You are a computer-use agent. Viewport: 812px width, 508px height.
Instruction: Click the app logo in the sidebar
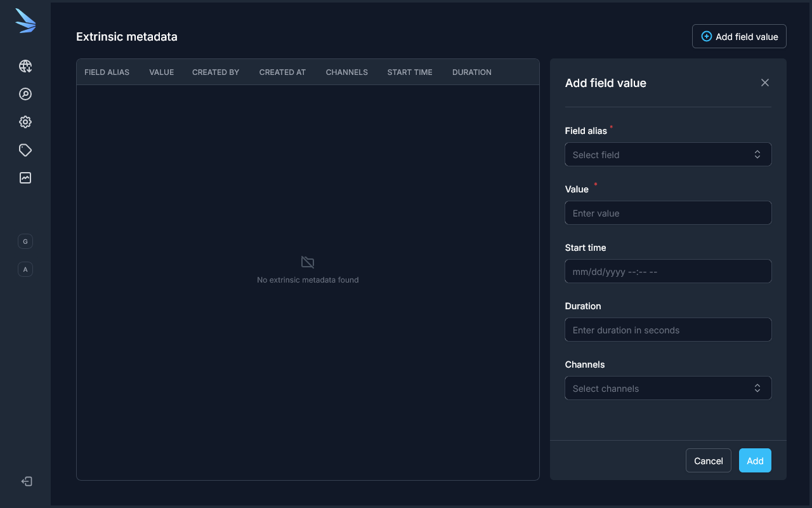tap(25, 21)
